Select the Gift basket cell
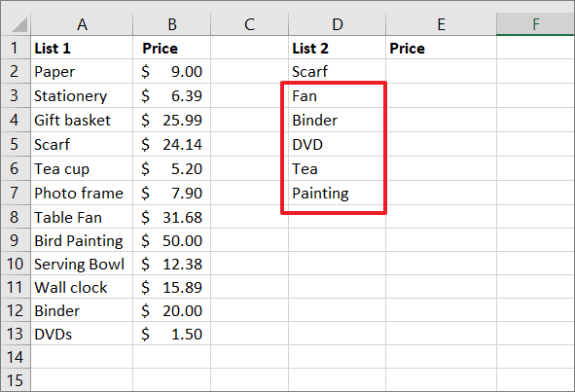Screen dimensions: 575x392 pyautogui.click(x=82, y=120)
